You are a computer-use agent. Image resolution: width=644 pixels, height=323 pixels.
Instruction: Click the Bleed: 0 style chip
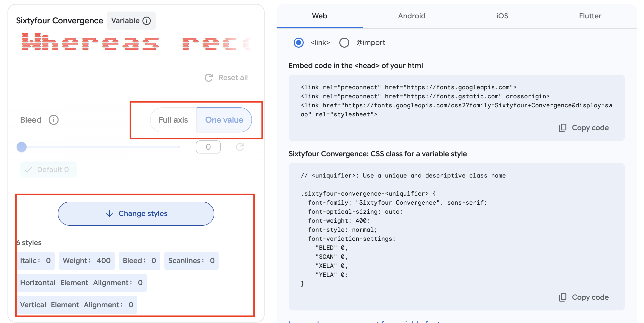tap(139, 261)
